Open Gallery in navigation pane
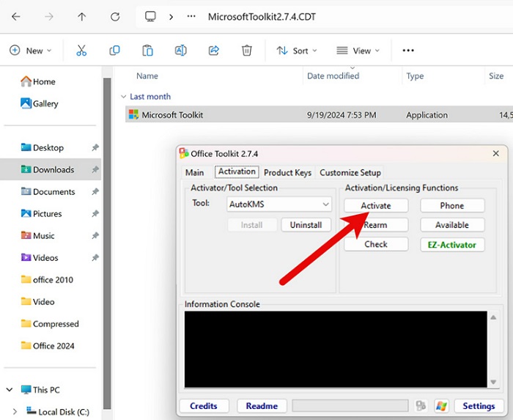This screenshot has height=420, width=513. pyautogui.click(x=40, y=103)
